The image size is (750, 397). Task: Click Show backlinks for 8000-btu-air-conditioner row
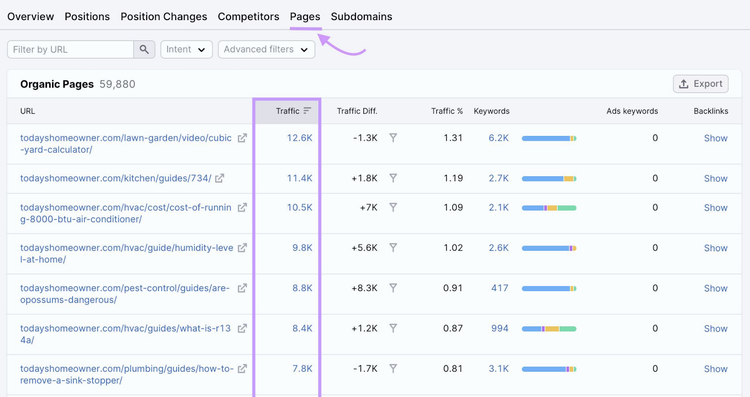(x=716, y=208)
